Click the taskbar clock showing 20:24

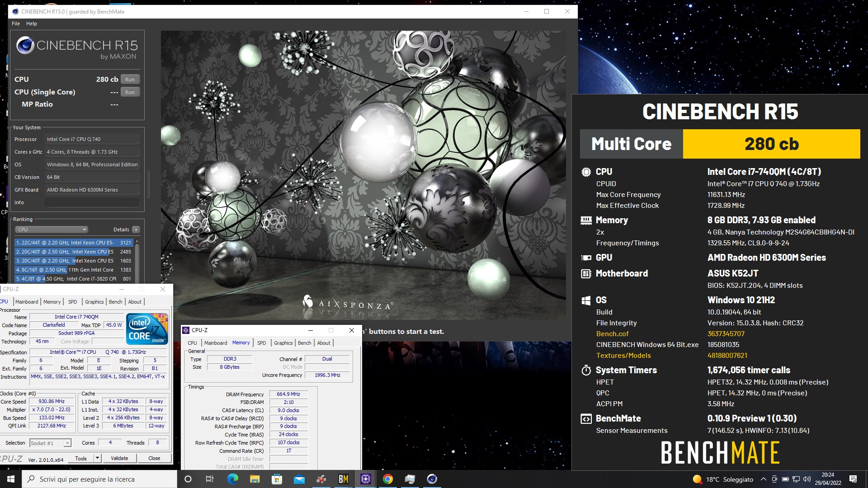(x=828, y=479)
